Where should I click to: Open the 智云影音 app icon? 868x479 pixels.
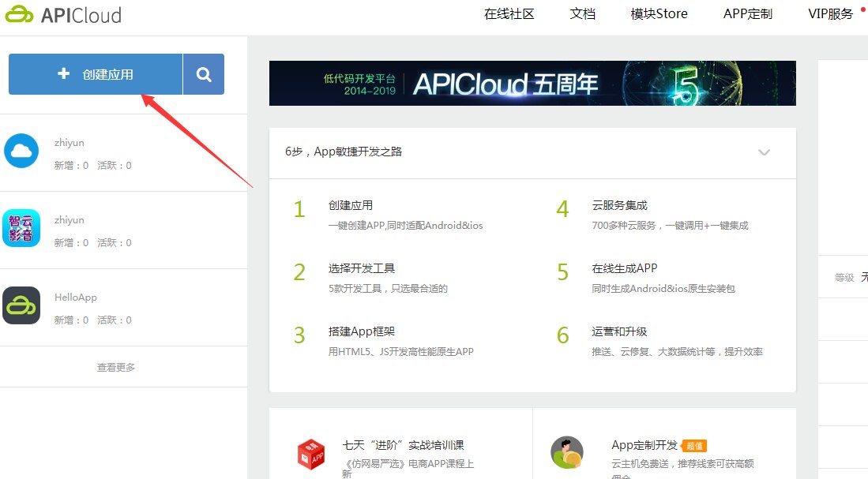pos(21,228)
